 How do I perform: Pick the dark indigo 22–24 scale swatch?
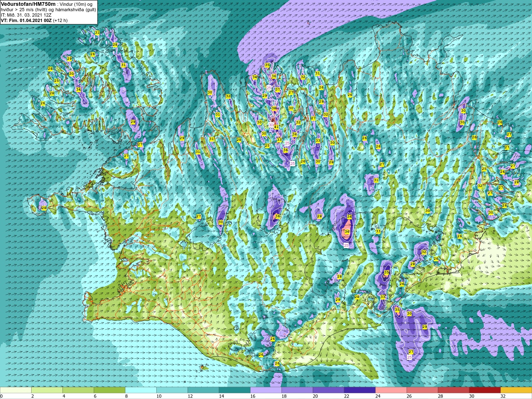[x=360, y=390]
